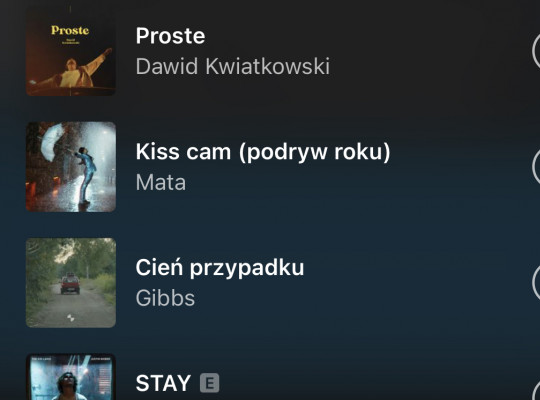Screen dimensions: 540x400
Task: Open the Proste album cover art
Action: (71, 52)
